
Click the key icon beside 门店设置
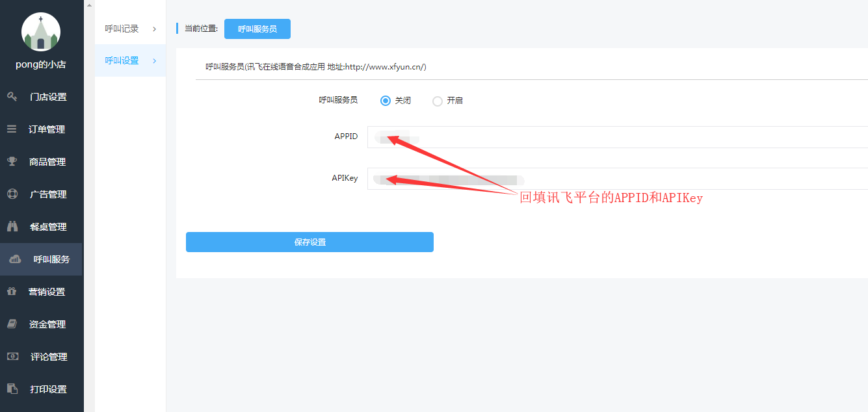12,97
